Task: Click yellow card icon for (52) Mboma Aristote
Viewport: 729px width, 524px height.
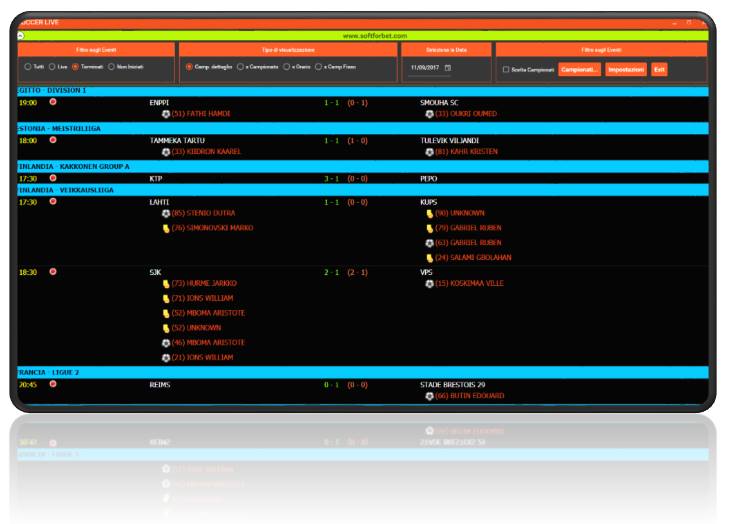Action: (166, 313)
